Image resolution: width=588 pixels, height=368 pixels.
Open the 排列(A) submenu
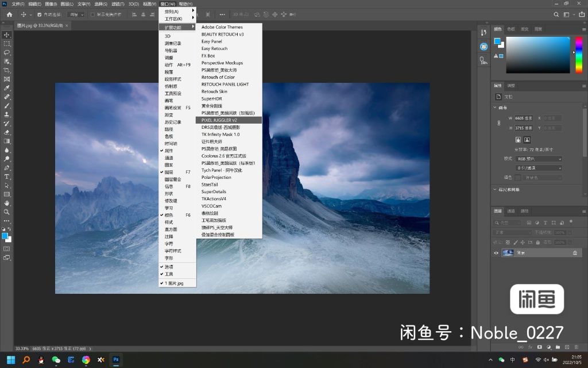point(177,11)
